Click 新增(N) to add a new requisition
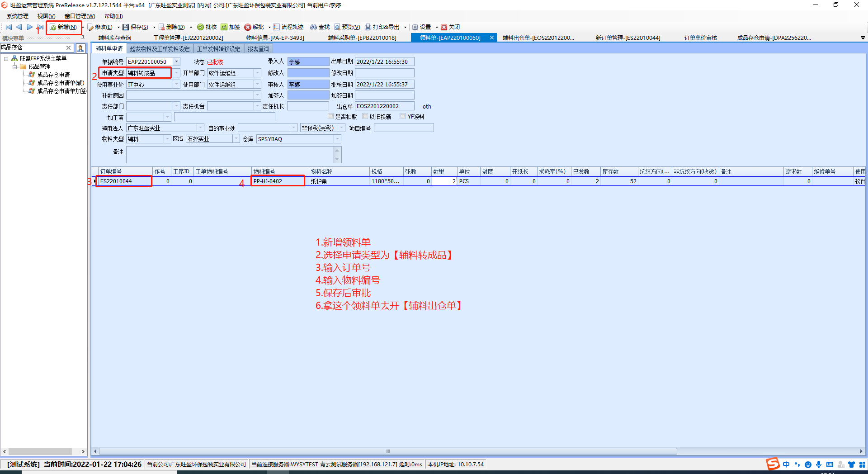Viewport: 868px width, 474px height. (x=63, y=27)
